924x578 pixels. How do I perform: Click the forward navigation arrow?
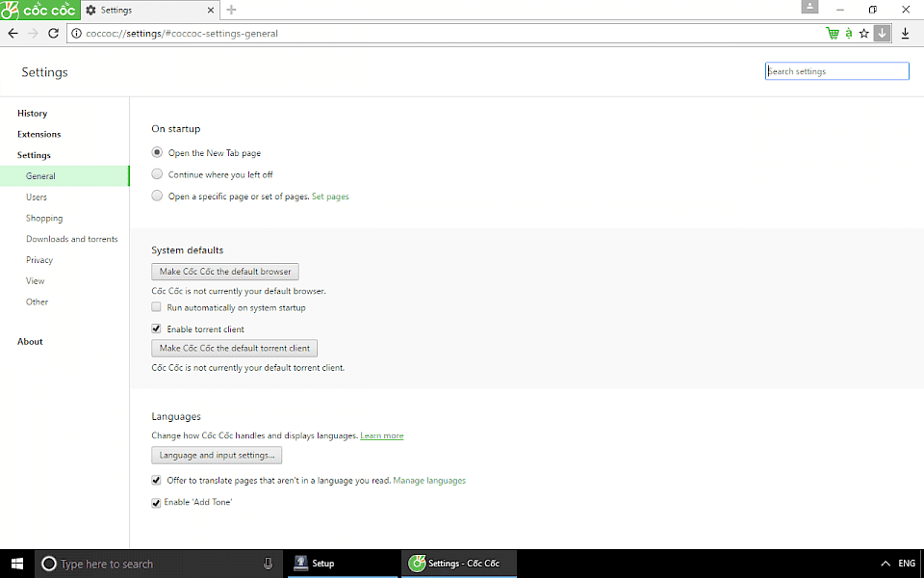pos(33,34)
